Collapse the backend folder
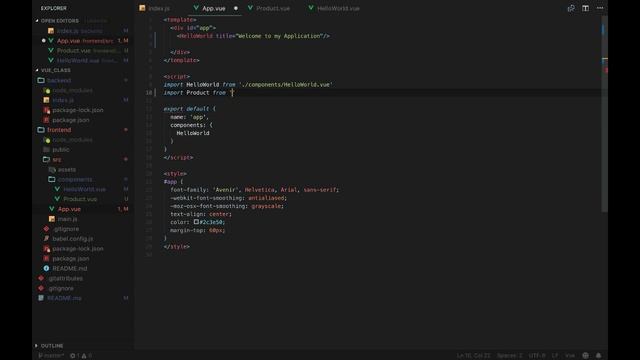Image resolution: width=640 pixels, height=360 pixels. 59,80
